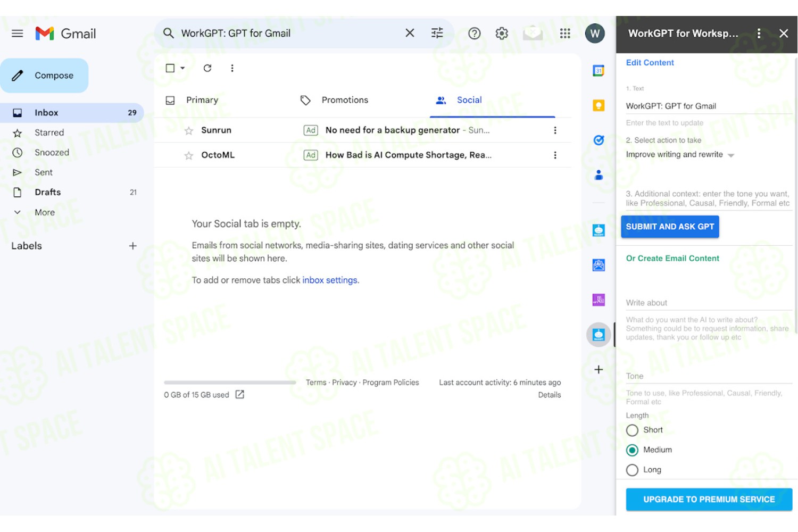Expand the select checkbox dropdown arrow

[182, 68]
